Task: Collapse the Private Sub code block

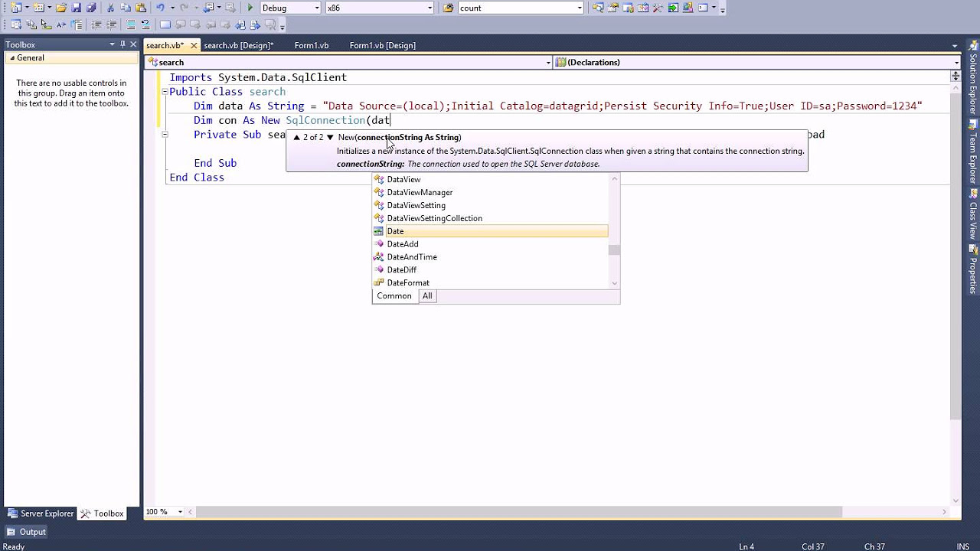Action: point(165,135)
